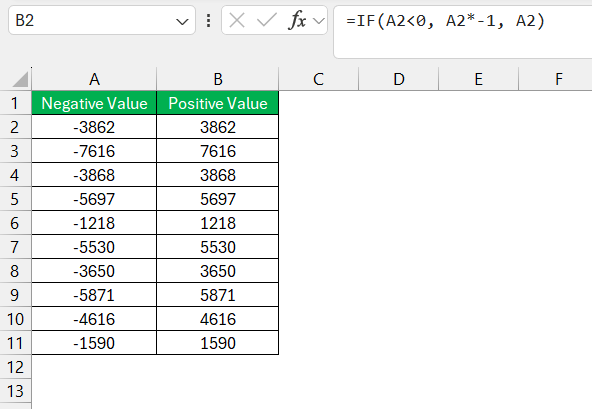Open the Insert Function fx dialog
The image size is (592, 409).
[297, 20]
